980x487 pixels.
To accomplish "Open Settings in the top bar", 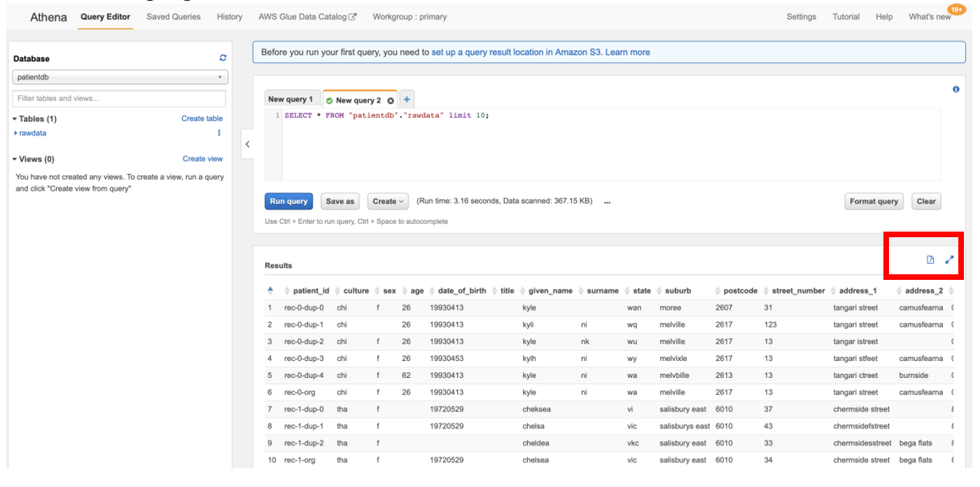I will click(x=801, y=17).
